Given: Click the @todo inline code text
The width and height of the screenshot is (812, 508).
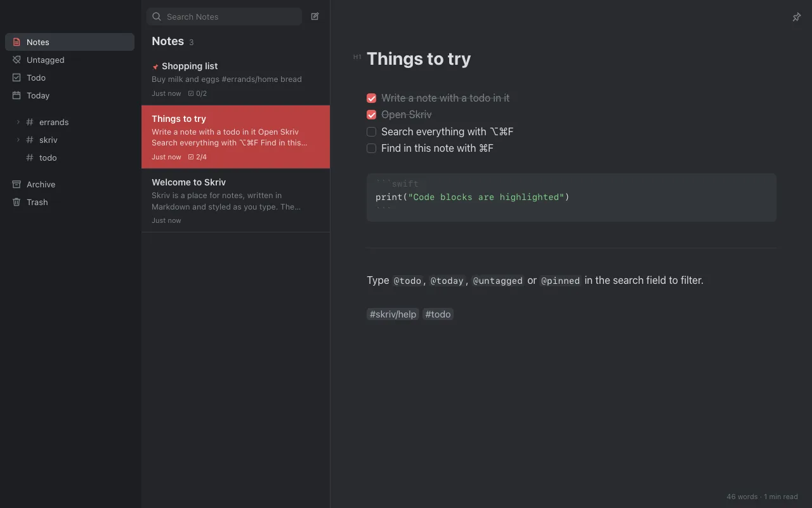Looking at the screenshot, I should pyautogui.click(x=407, y=281).
